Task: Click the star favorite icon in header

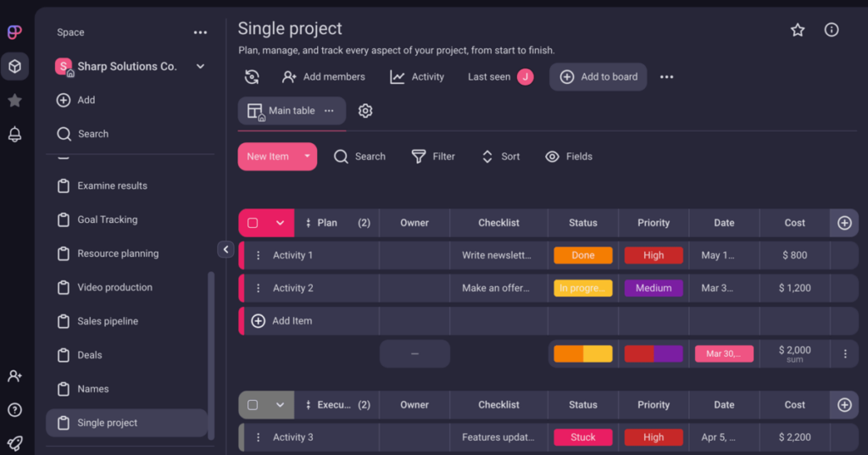Action: (797, 30)
